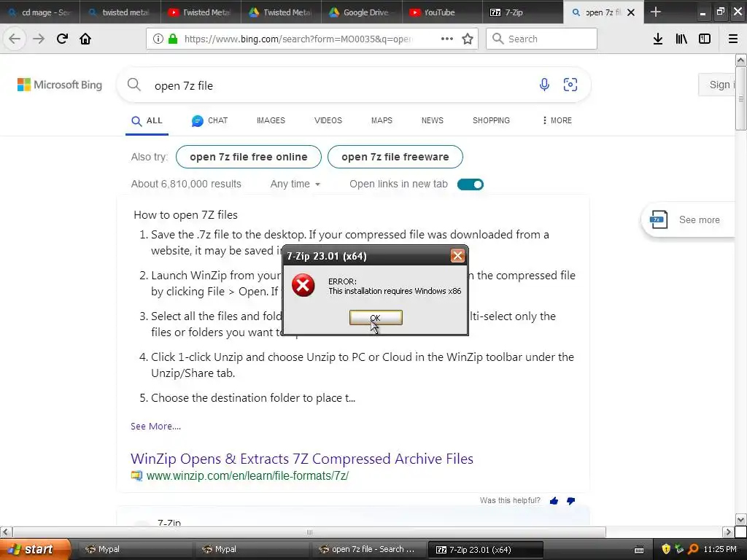
Task: Close the open 7z file tab
Action: [631, 12]
